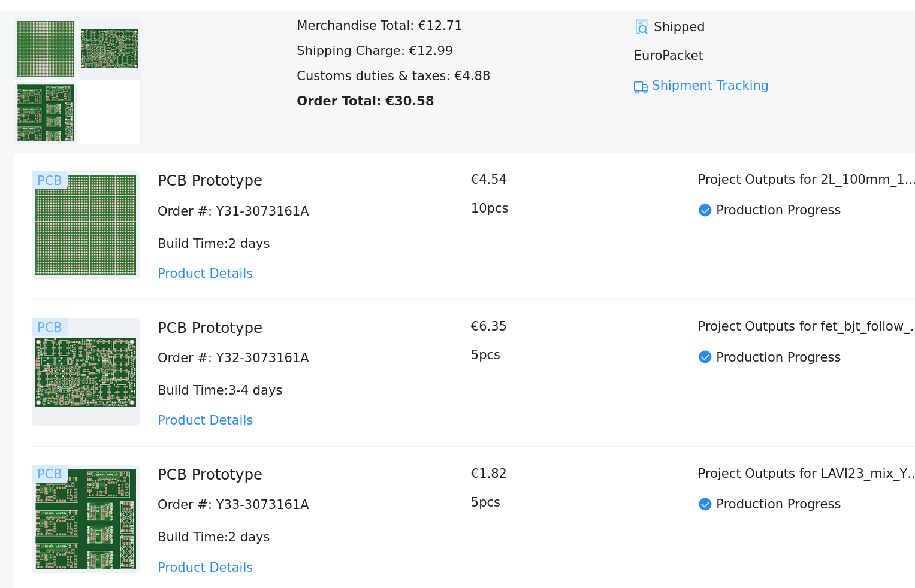Screen dimensions: 915x588
Task: View Production Progress for the LAVI23_mix project
Action: click(x=778, y=504)
